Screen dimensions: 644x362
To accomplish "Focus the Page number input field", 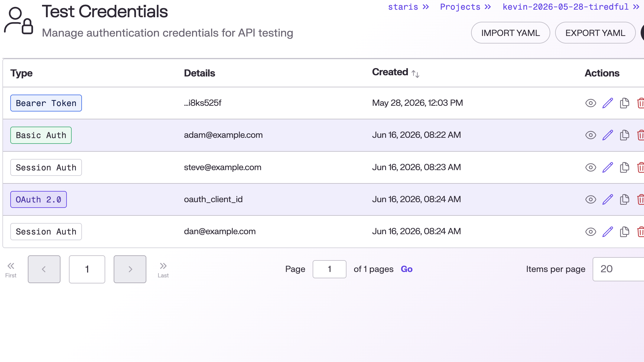I will coord(330,269).
